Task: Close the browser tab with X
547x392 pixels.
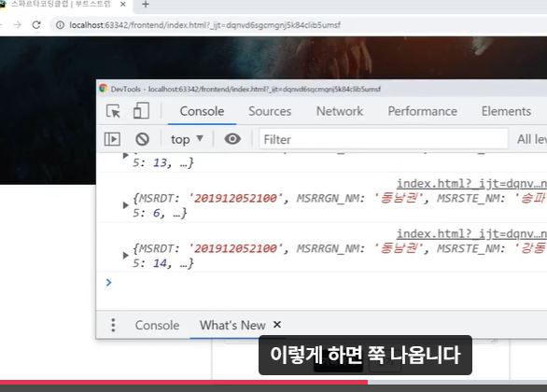Action: tap(123, 5)
